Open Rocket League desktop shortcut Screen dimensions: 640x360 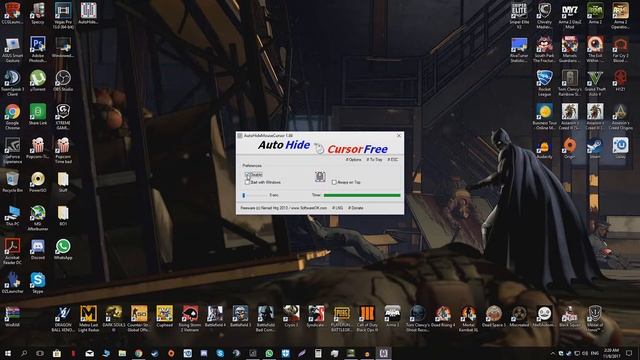coord(544,83)
